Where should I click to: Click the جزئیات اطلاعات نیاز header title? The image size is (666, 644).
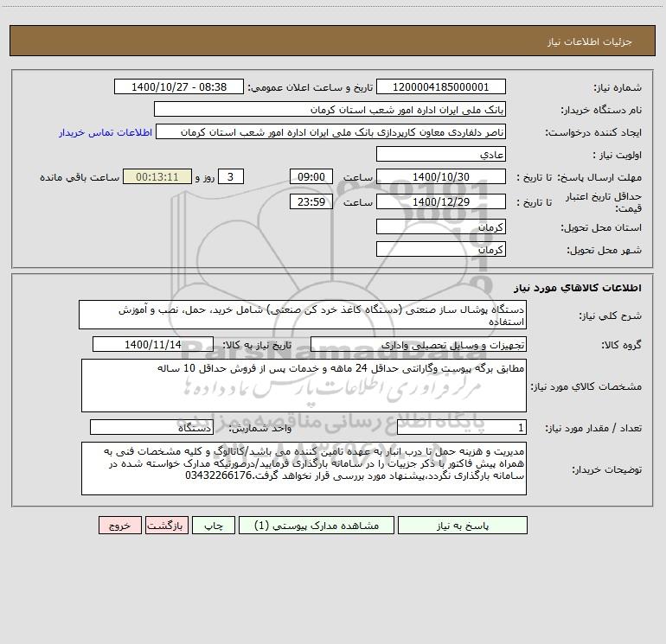point(590,41)
